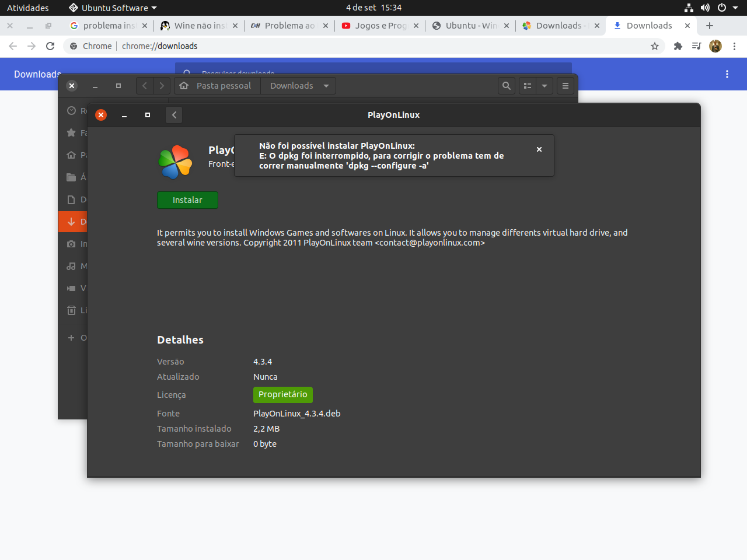Select Imagens camera icon in Files sidebar
This screenshot has height=560, width=747.
coord(71,244)
